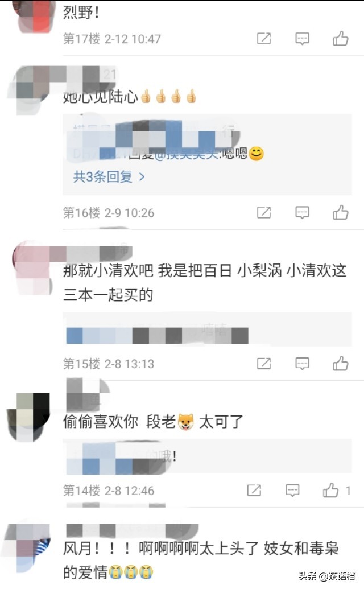Open reply box for 第16楼 comment

(x=302, y=213)
